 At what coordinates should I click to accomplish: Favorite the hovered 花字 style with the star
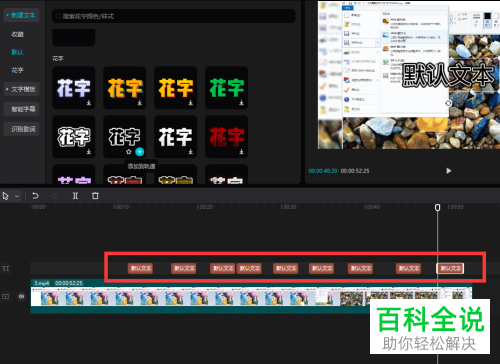[129, 152]
